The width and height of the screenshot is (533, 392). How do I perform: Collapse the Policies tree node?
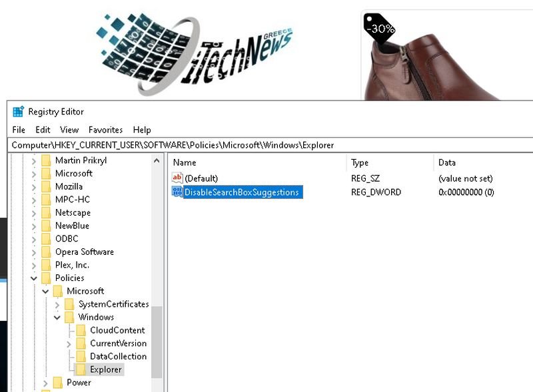[x=34, y=278]
